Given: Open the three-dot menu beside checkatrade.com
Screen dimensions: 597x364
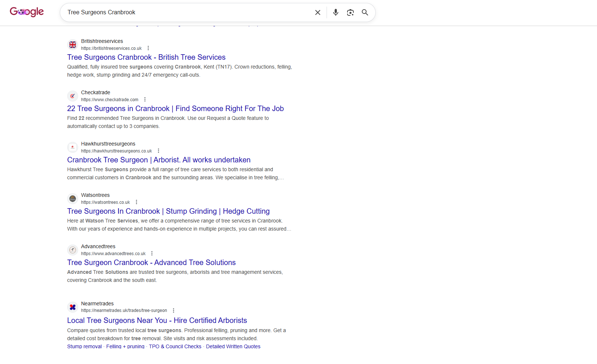Looking at the screenshot, I should pos(145,100).
